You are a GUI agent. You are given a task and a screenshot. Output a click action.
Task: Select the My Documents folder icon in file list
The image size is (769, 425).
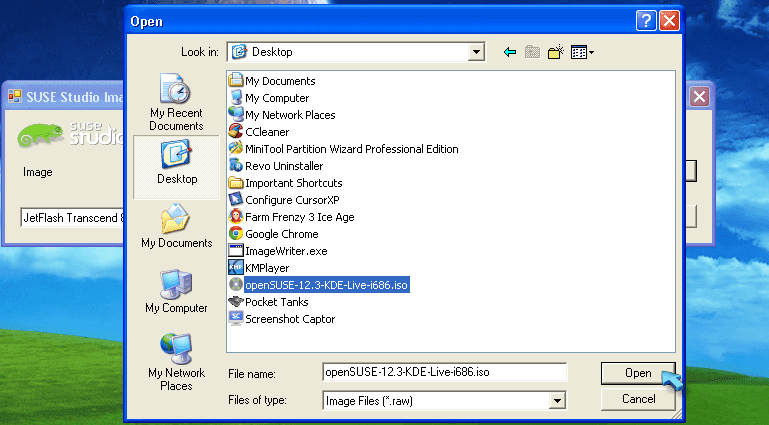coord(236,80)
